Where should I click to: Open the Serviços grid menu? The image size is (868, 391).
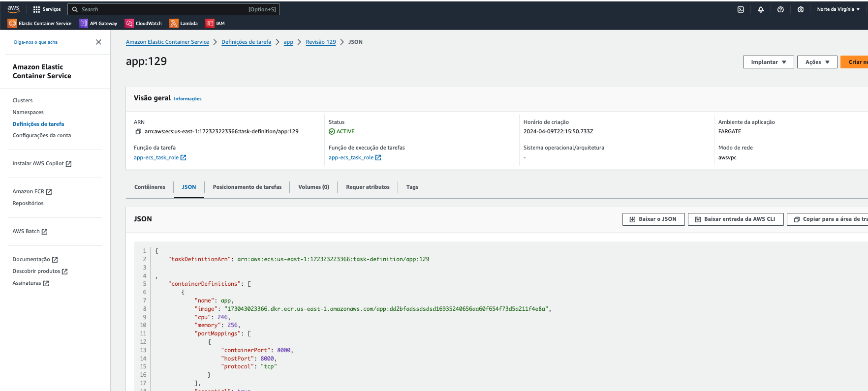[x=47, y=9]
